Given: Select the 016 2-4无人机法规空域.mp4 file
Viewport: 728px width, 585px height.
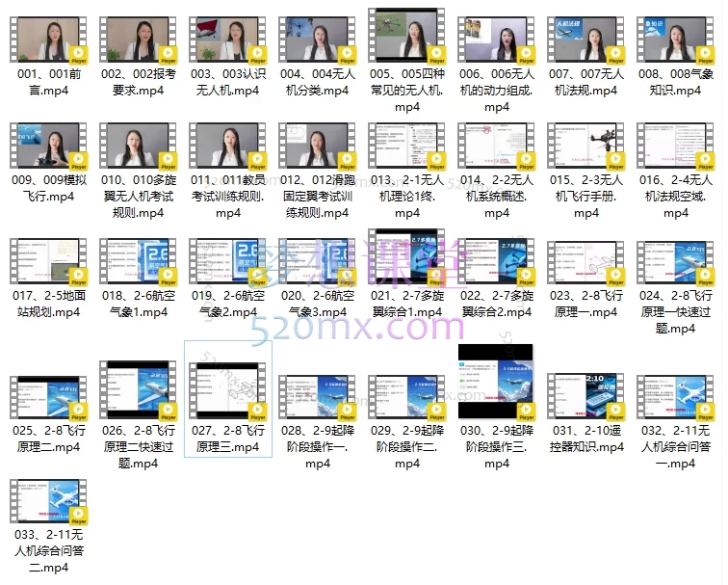Looking at the screenshot, I should [x=675, y=146].
